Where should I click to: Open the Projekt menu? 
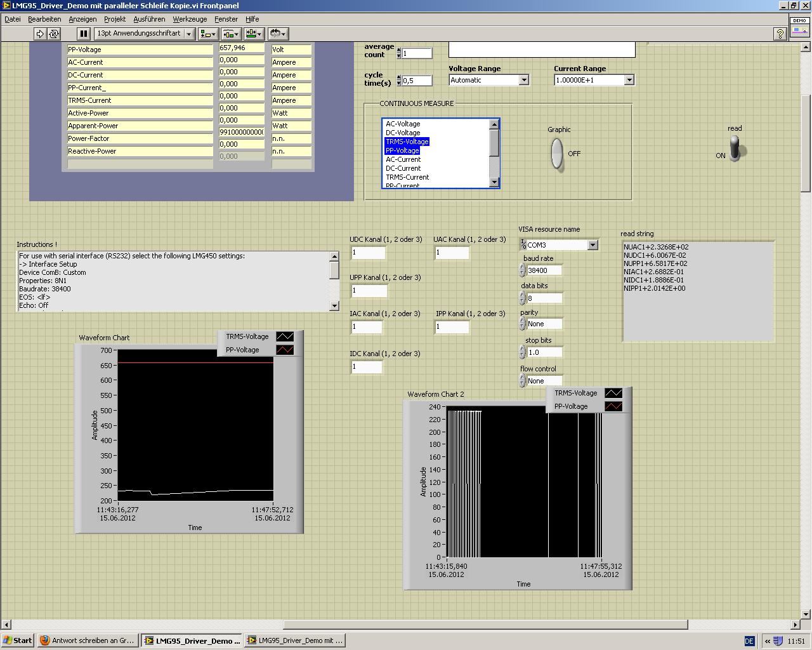tap(115, 19)
